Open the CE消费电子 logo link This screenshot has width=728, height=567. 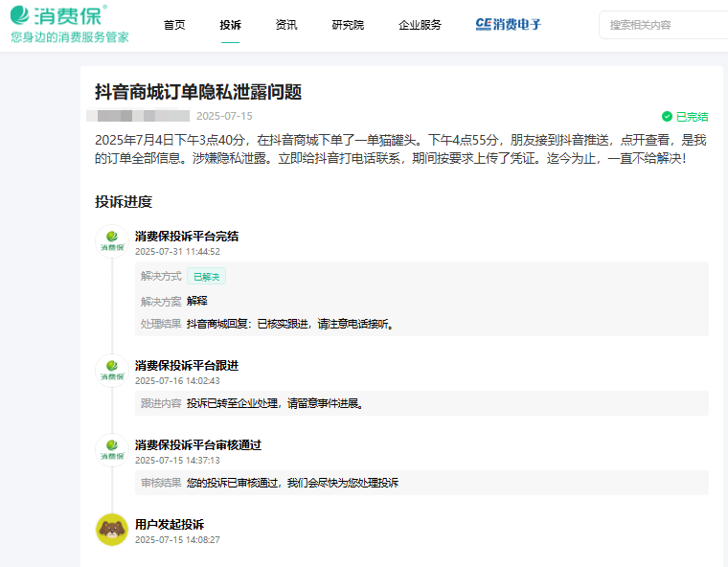click(x=509, y=25)
